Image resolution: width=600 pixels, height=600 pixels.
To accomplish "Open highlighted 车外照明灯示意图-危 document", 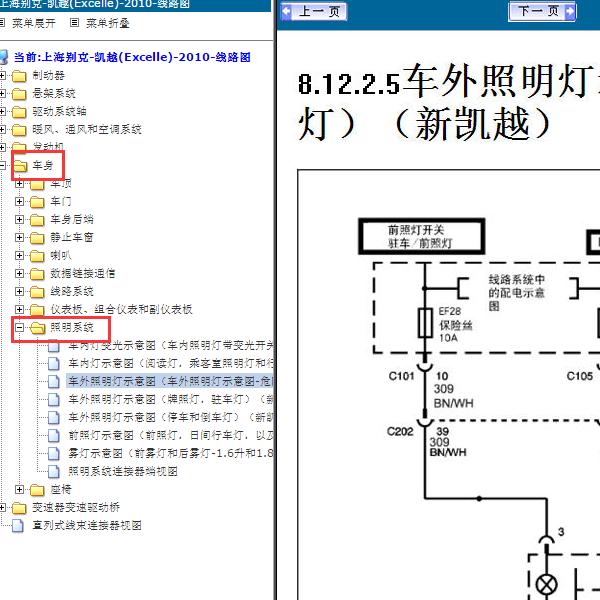I will 170,381.
